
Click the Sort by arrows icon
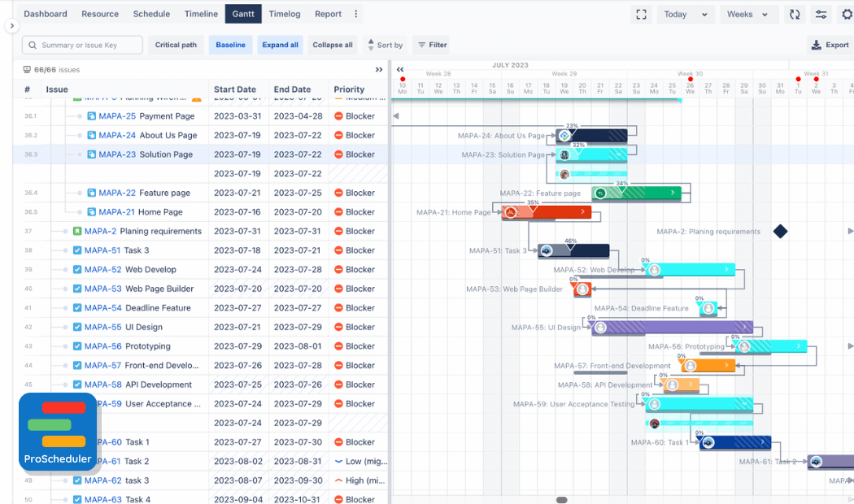point(370,45)
